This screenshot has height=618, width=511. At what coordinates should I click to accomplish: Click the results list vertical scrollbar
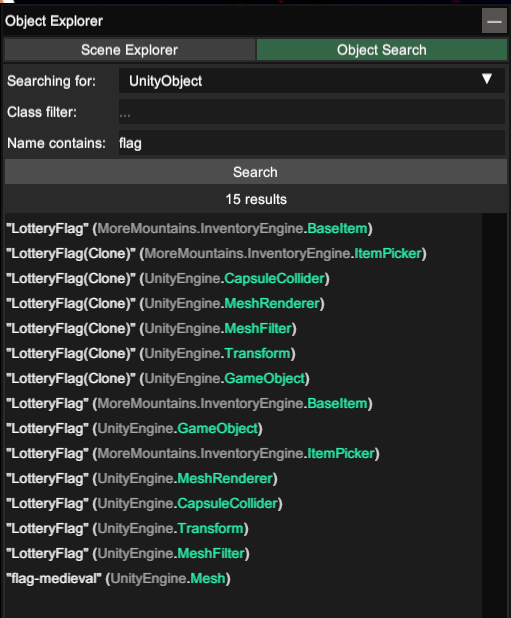click(x=494, y=415)
